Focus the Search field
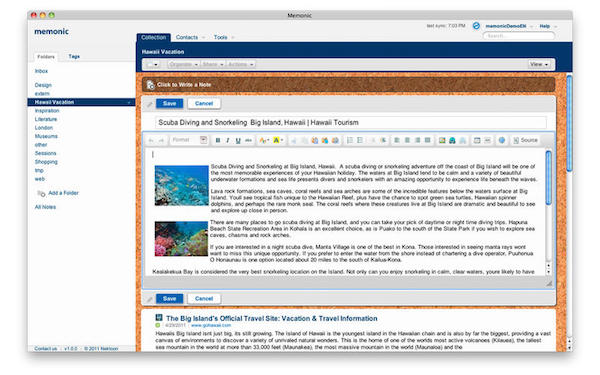Image resolution: width=600 pixels, height=375 pixels. point(519,36)
